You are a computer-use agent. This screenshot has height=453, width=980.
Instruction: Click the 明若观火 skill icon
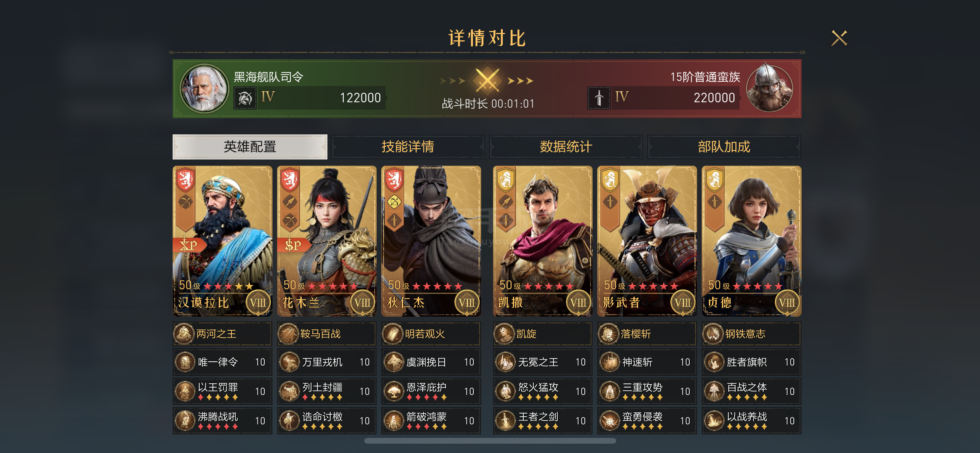tap(393, 334)
